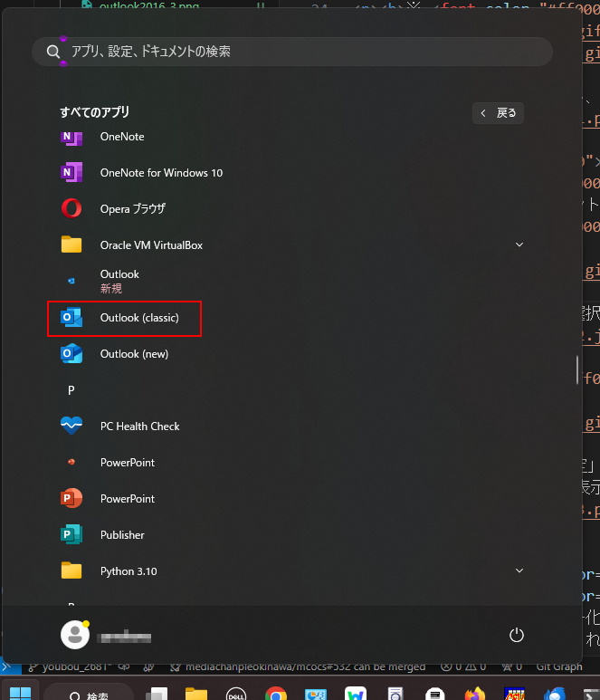The height and width of the screenshot is (700, 600).
Task: Launch Outlook (classic) app
Action: [x=124, y=318]
